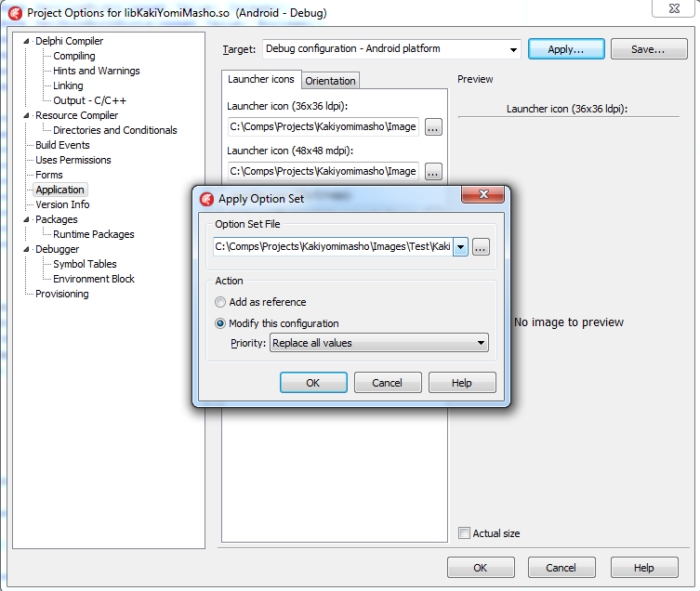Click the 36x36 ldpi launcher icon path field

[324, 126]
